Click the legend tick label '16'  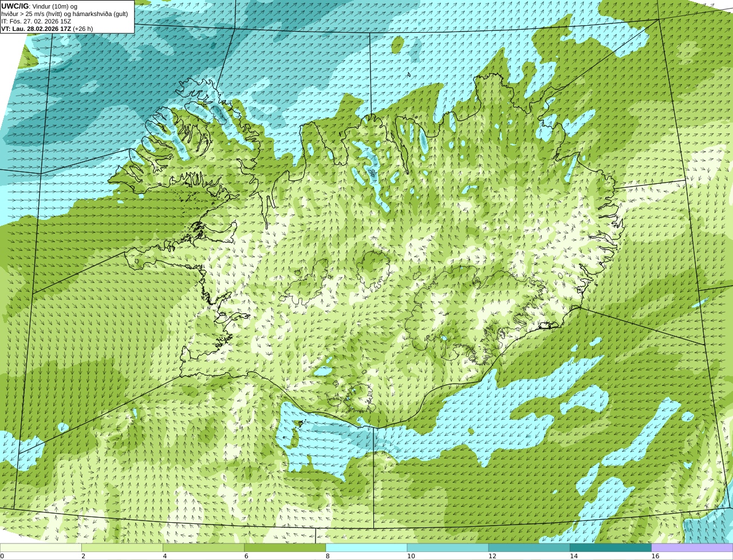click(x=655, y=556)
